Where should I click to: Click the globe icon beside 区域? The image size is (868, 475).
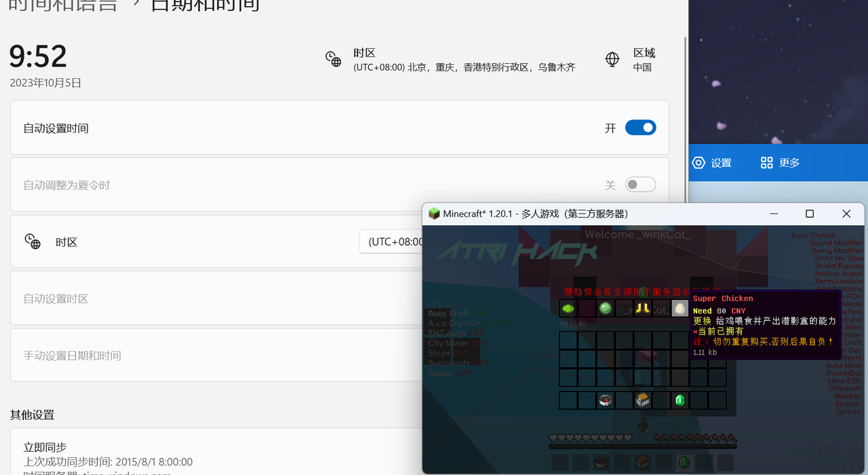click(x=612, y=59)
